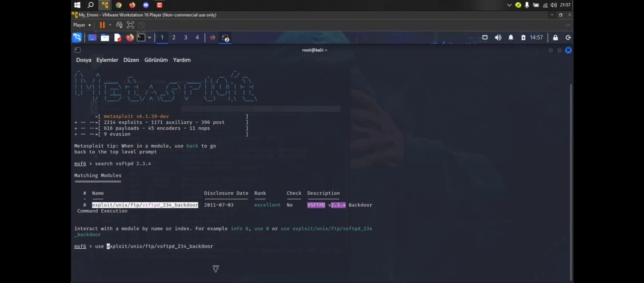Click the 'Check' column header
The height and width of the screenshot is (283, 644).
294,193
